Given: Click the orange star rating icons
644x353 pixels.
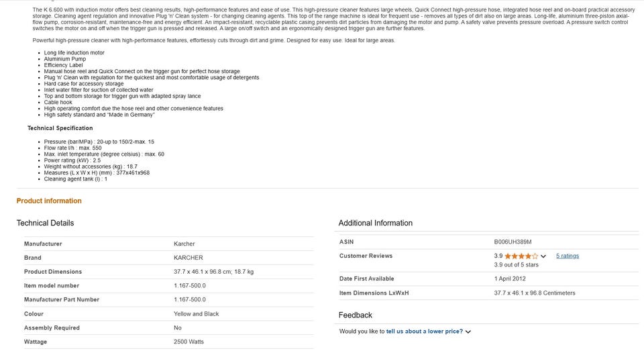Looking at the screenshot, I should click(x=521, y=256).
